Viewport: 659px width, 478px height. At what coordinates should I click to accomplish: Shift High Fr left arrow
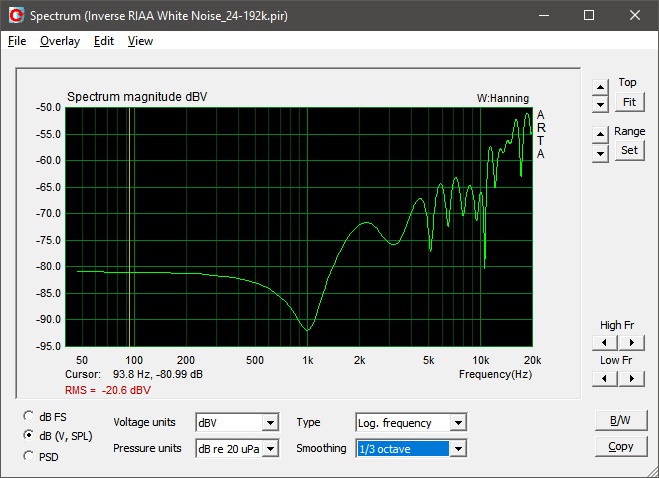604,343
